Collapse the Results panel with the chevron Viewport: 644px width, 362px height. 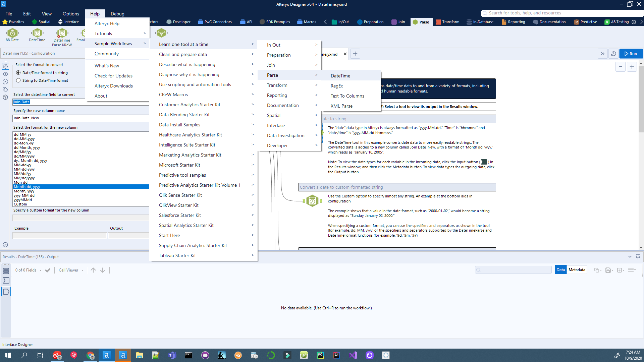tap(630, 256)
